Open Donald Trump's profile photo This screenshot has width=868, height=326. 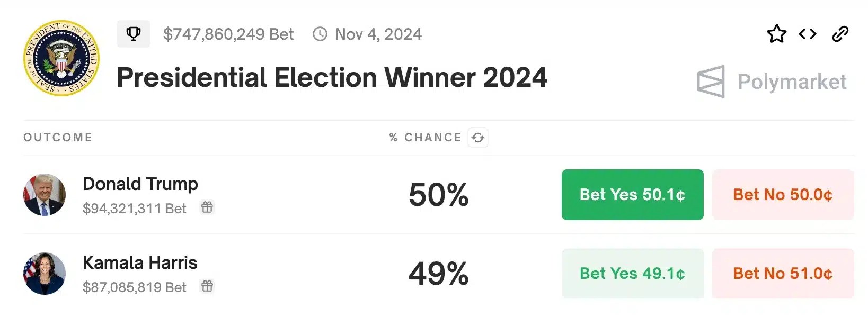tap(45, 195)
